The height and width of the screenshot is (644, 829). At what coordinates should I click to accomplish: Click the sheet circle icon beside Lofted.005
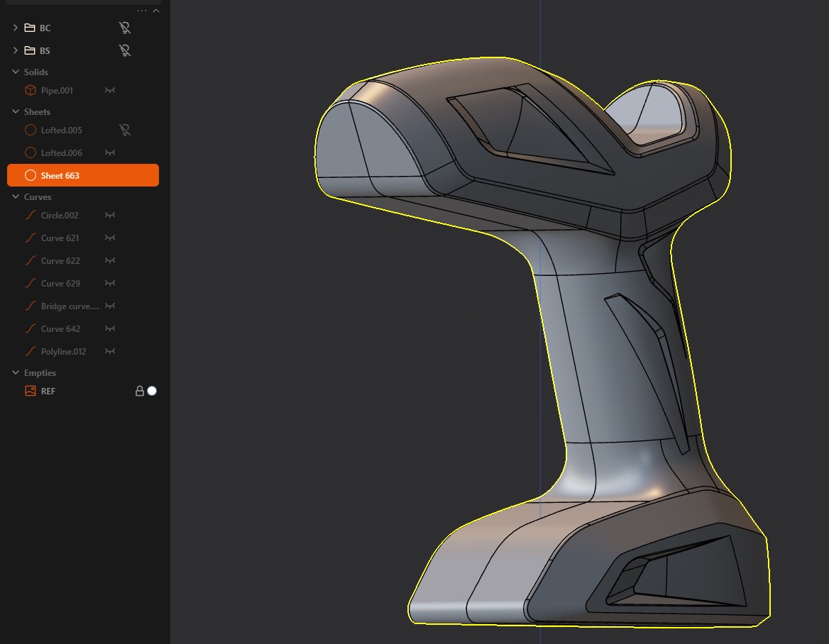pyautogui.click(x=30, y=130)
